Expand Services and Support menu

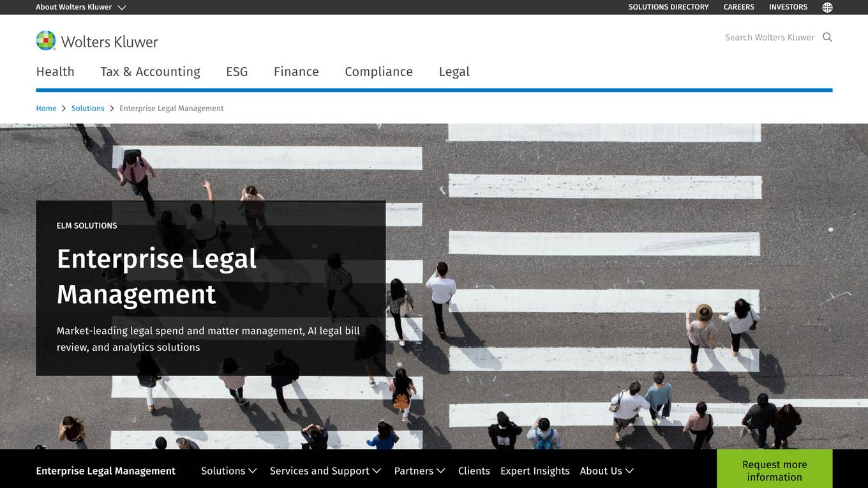(325, 471)
